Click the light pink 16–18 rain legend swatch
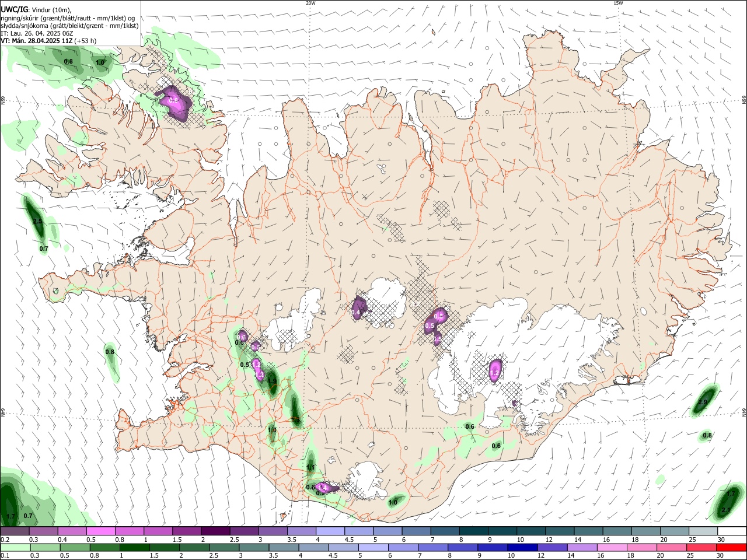Screen dimensions: 747x560 click(612, 547)
